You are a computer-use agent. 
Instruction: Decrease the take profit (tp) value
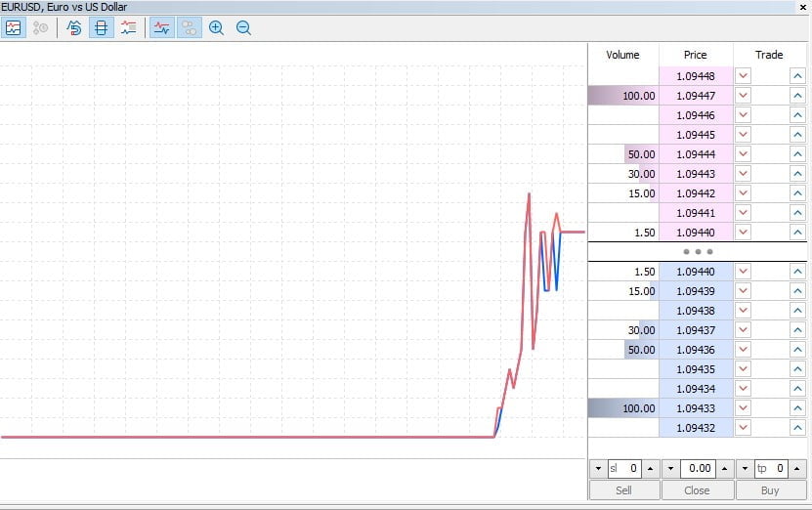[x=745, y=469]
